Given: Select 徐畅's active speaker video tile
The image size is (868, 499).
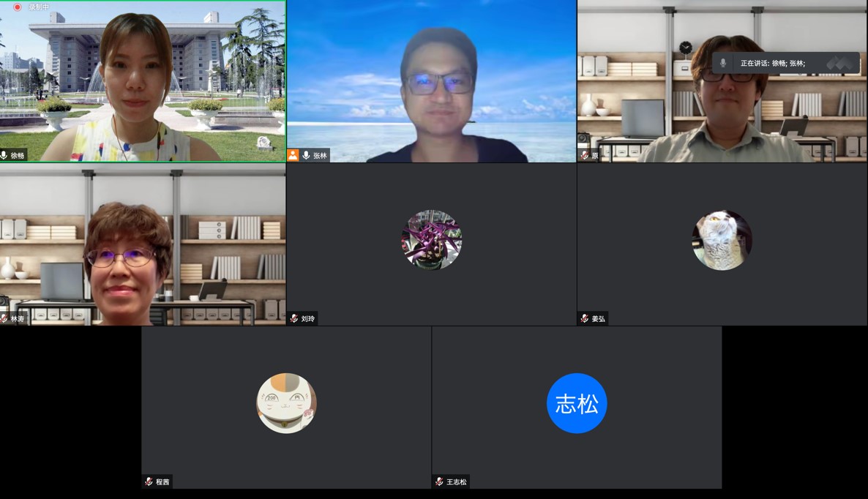Looking at the screenshot, I should pyautogui.click(x=143, y=80).
